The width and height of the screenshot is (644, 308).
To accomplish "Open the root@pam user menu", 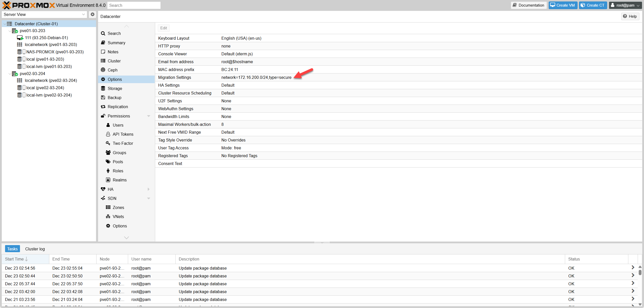I will click(625, 5).
